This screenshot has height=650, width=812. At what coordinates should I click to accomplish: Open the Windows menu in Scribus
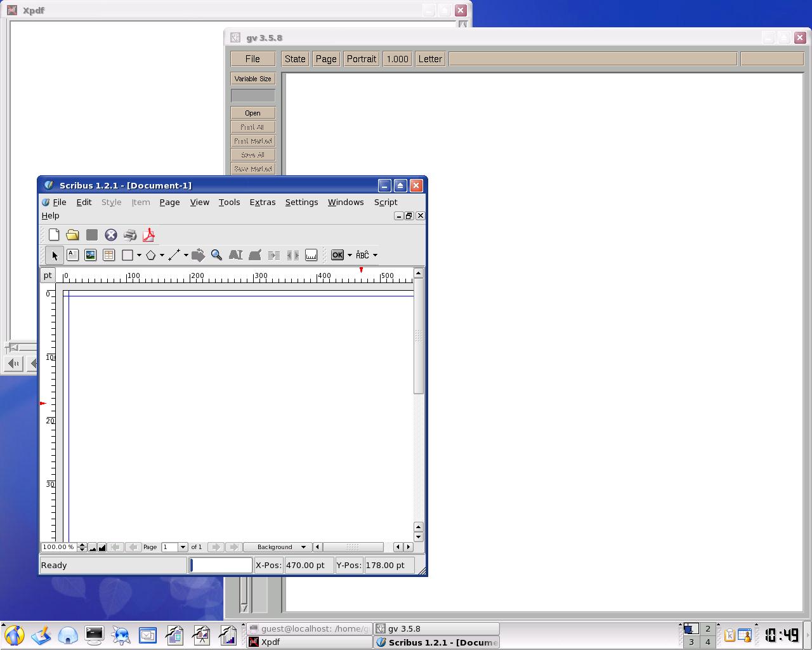pyautogui.click(x=346, y=202)
